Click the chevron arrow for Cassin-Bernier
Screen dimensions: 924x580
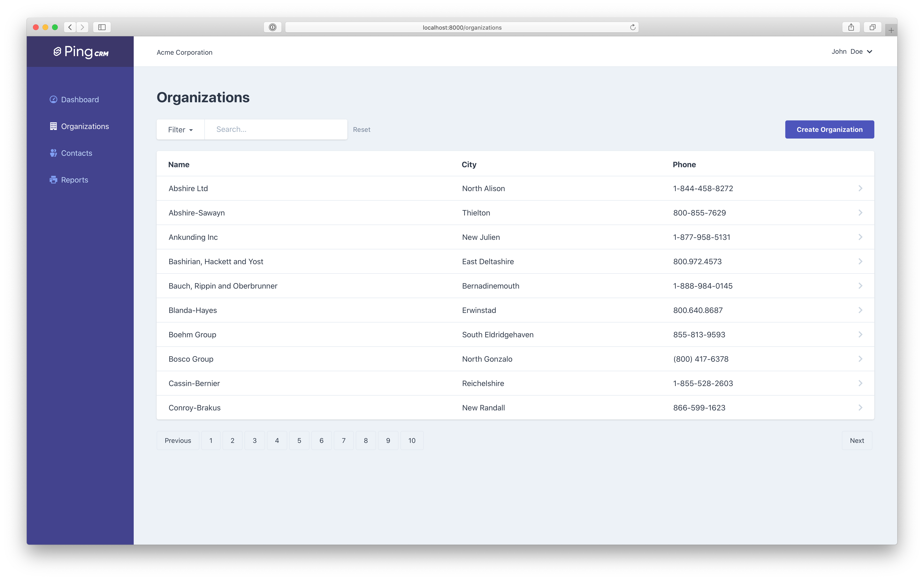(860, 383)
